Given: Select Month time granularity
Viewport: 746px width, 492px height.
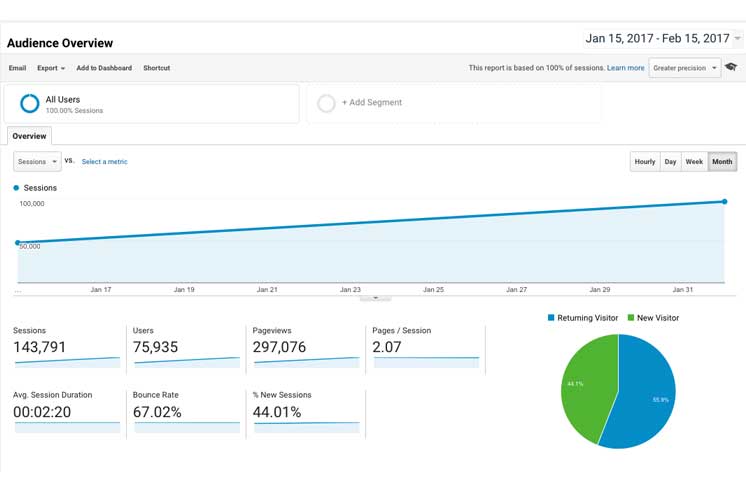Looking at the screenshot, I should coord(722,161).
